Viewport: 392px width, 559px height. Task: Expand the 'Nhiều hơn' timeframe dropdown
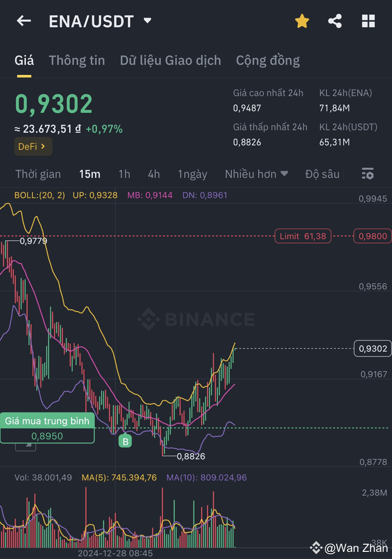click(257, 174)
